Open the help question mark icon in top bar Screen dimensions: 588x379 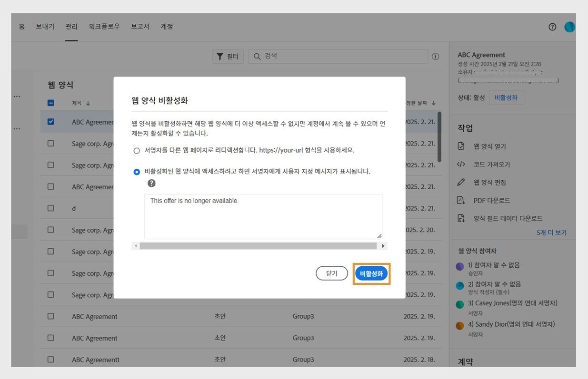552,27
